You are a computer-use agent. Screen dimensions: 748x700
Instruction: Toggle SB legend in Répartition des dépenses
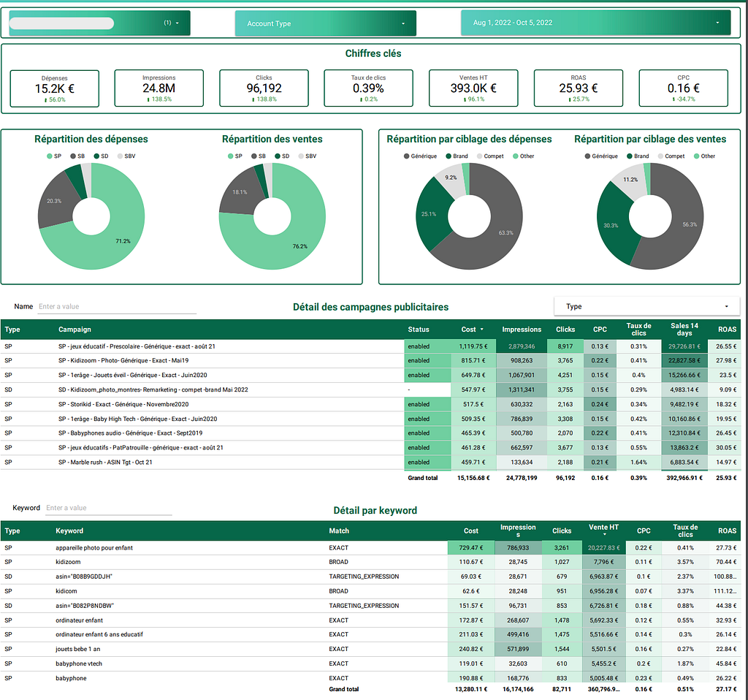point(77,156)
